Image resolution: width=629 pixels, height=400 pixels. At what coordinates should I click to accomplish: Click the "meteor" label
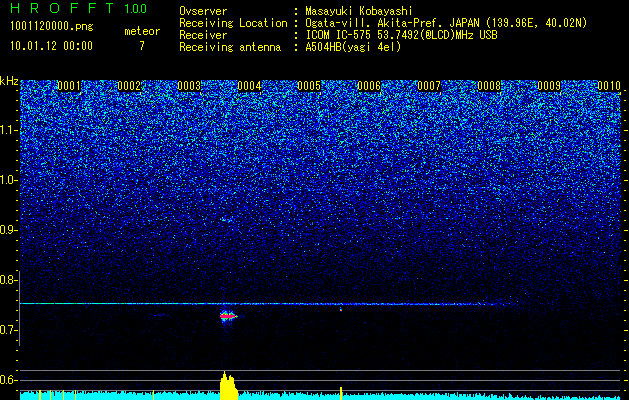(x=142, y=31)
